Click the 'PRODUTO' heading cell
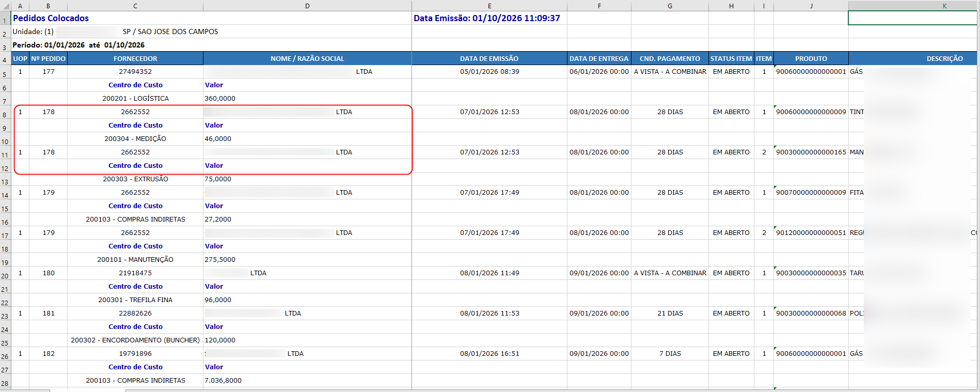This screenshot has width=980, height=392. pyautogui.click(x=811, y=58)
